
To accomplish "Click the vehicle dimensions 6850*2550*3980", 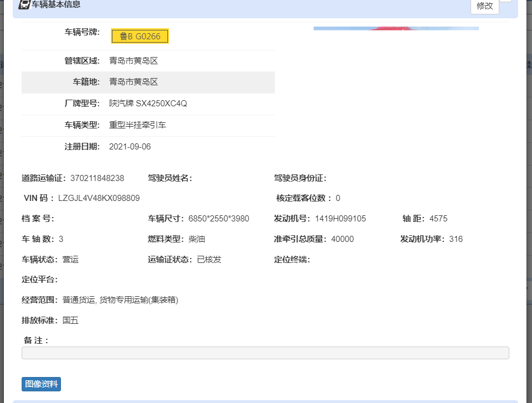I will 218,219.
